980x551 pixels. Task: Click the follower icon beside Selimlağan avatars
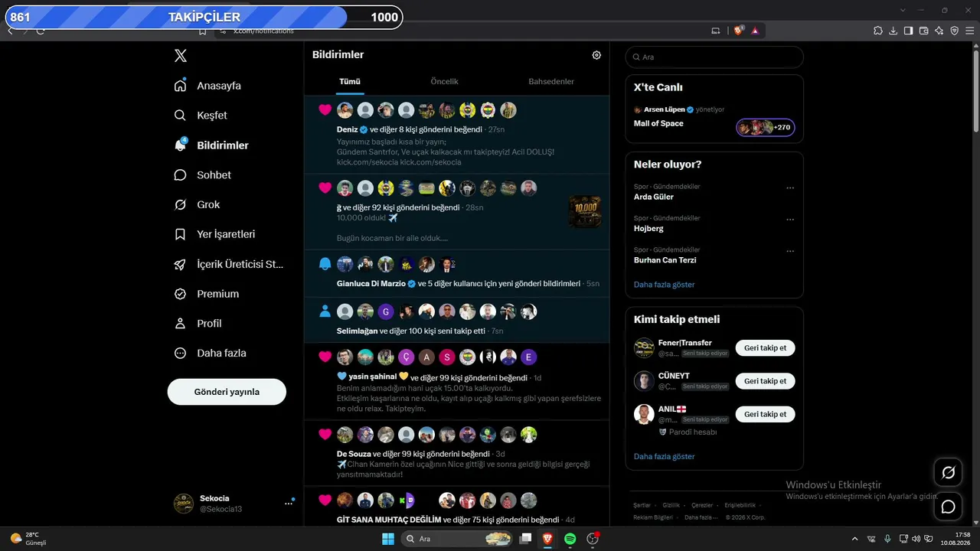(x=325, y=311)
